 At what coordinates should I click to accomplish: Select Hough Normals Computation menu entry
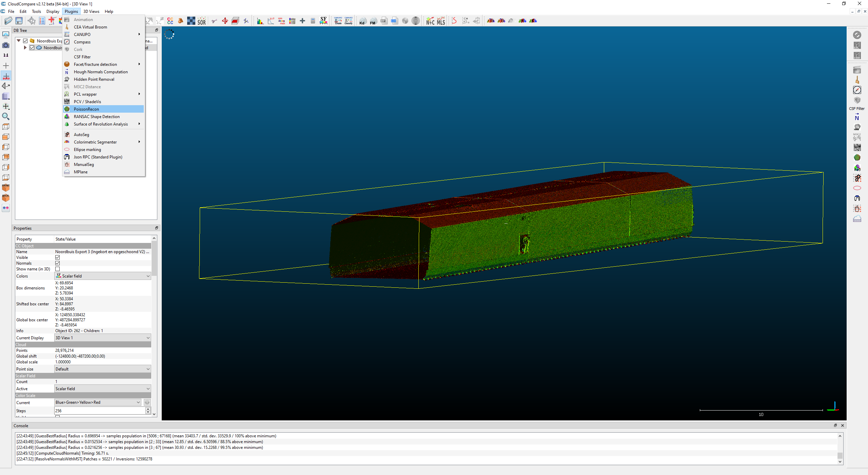[x=103, y=72]
